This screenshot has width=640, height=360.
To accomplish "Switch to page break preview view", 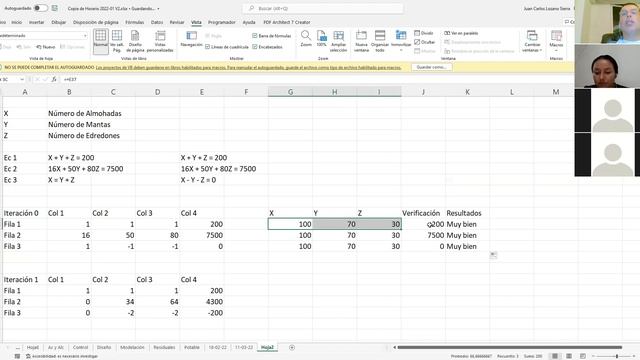I will coord(117,41).
